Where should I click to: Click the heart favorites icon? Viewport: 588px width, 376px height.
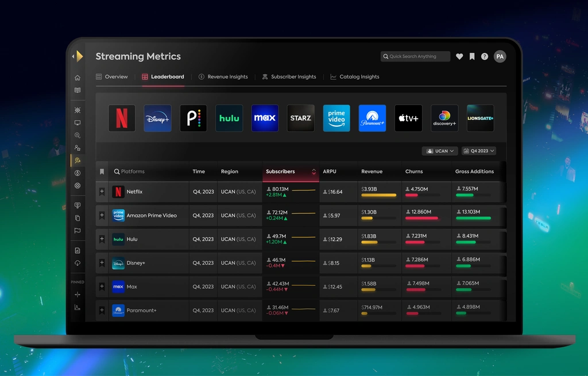(x=459, y=56)
